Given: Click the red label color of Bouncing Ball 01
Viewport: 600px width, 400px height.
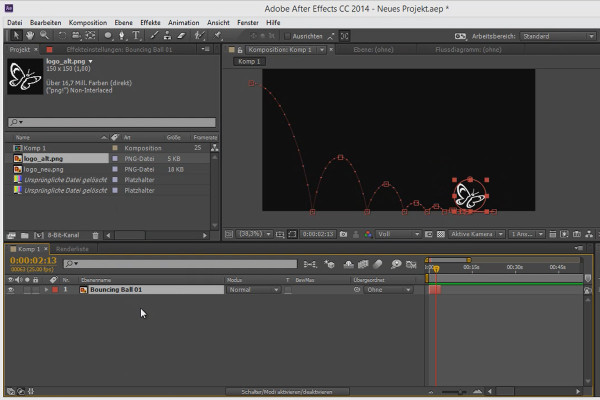Looking at the screenshot, I should 55,290.
